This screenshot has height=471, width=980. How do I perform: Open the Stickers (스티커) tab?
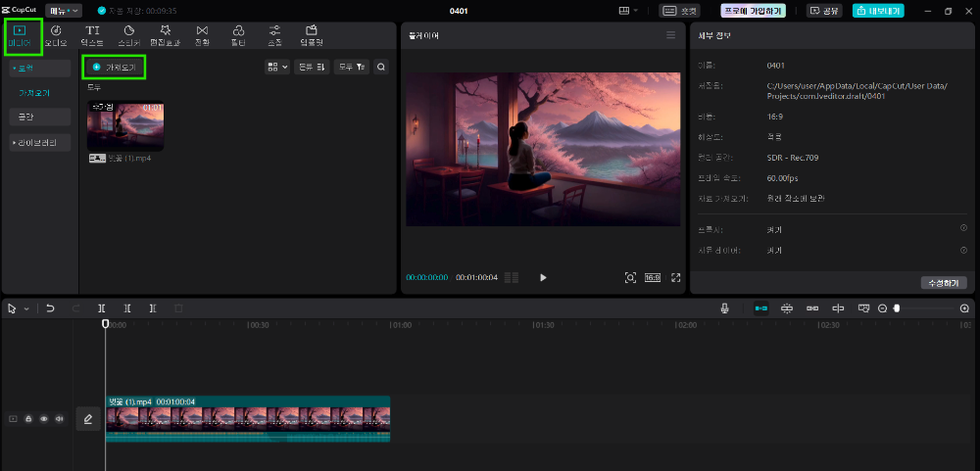129,36
